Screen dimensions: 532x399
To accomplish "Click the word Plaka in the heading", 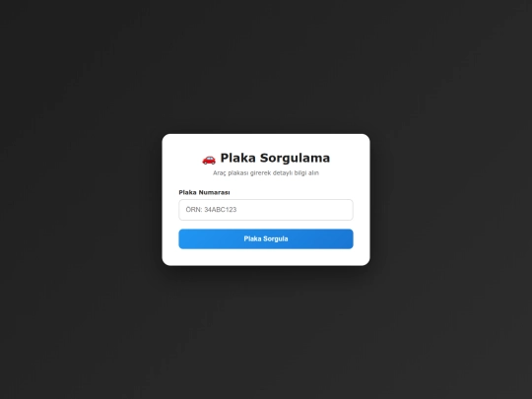I will tap(237, 158).
